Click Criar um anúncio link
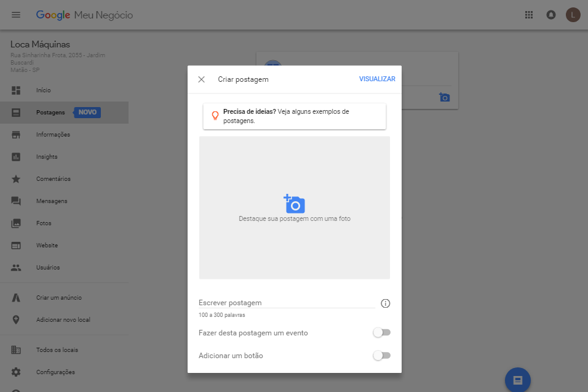Screen dimensions: 588x392 pos(59,297)
